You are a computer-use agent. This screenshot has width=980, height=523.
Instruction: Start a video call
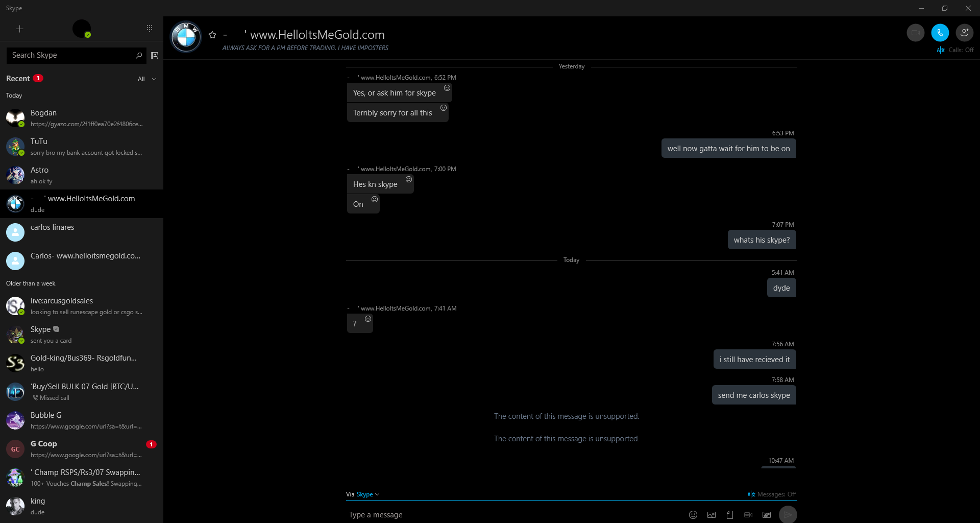tap(916, 33)
